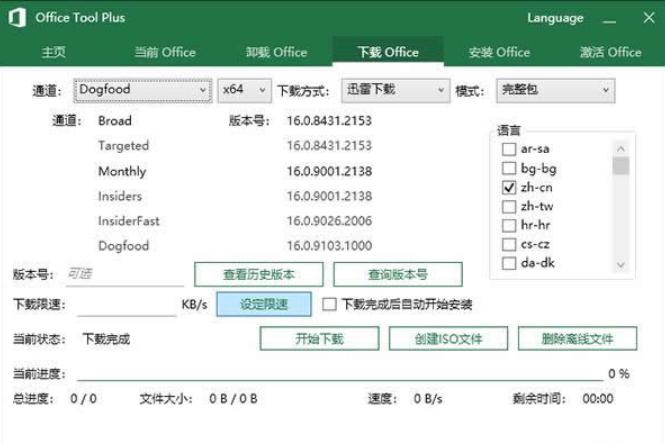This screenshot has height=444, width=665.
Task: Enable the cs-cz language checkbox
Action: click(509, 244)
